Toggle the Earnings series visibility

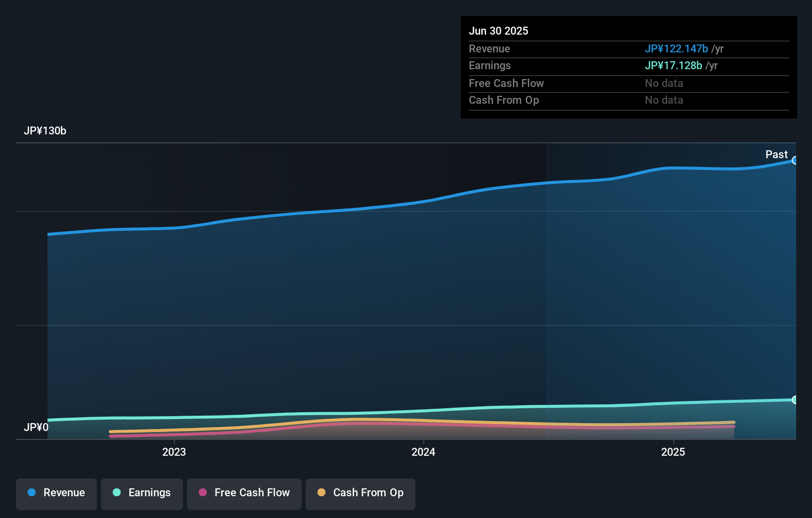click(141, 493)
